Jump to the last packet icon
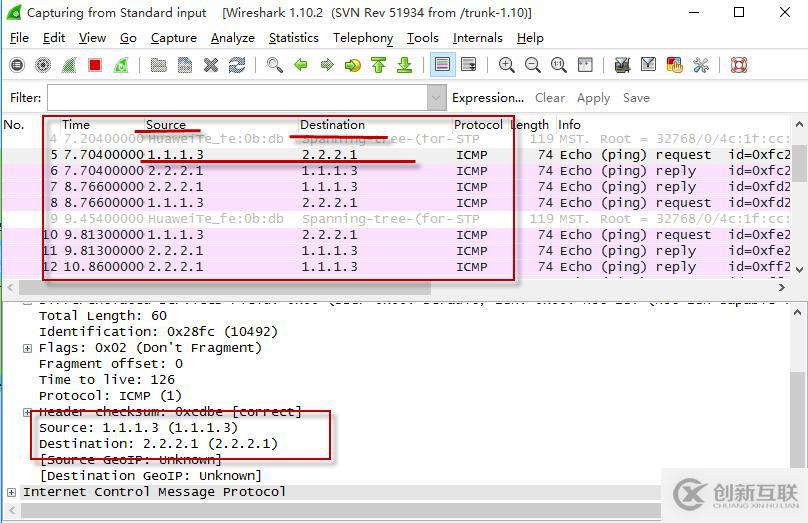The height and width of the screenshot is (523, 808). 405,65
